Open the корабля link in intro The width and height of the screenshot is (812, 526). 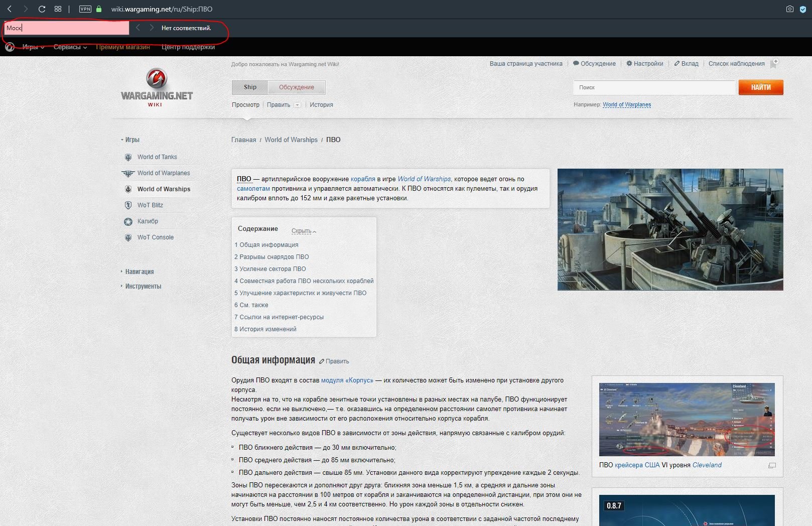[x=363, y=179]
